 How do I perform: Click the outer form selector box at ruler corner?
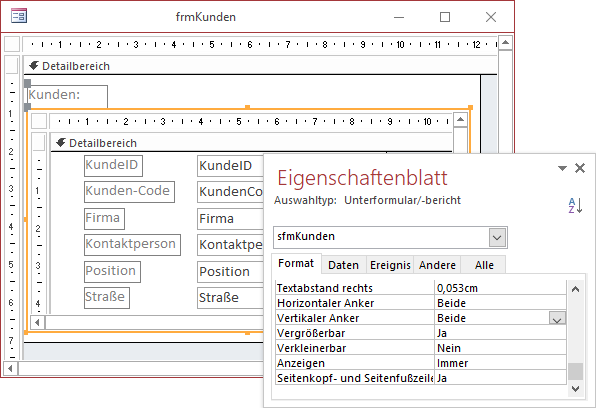(x=12, y=44)
